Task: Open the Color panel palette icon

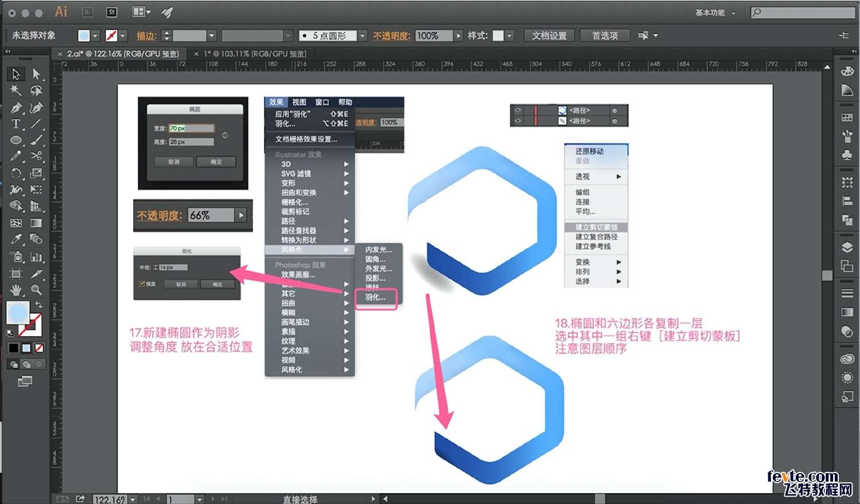Action: click(847, 72)
